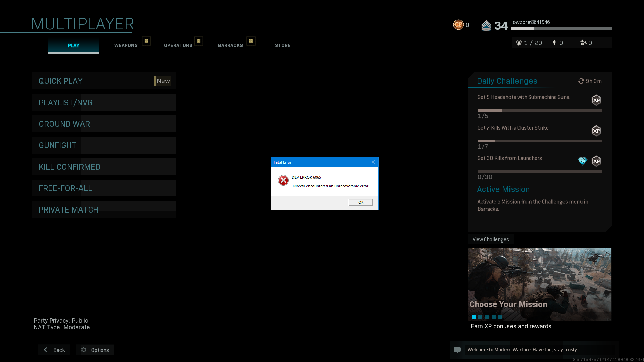
Task: Click the chat bubble message icon
Action: pyautogui.click(x=457, y=350)
